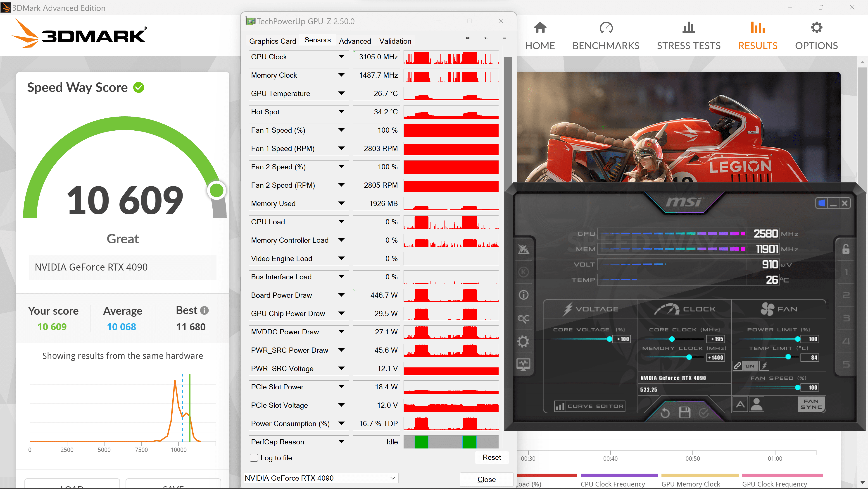Click the Core Clock +195 value field
This screenshot has width=868, height=489.
(716, 339)
